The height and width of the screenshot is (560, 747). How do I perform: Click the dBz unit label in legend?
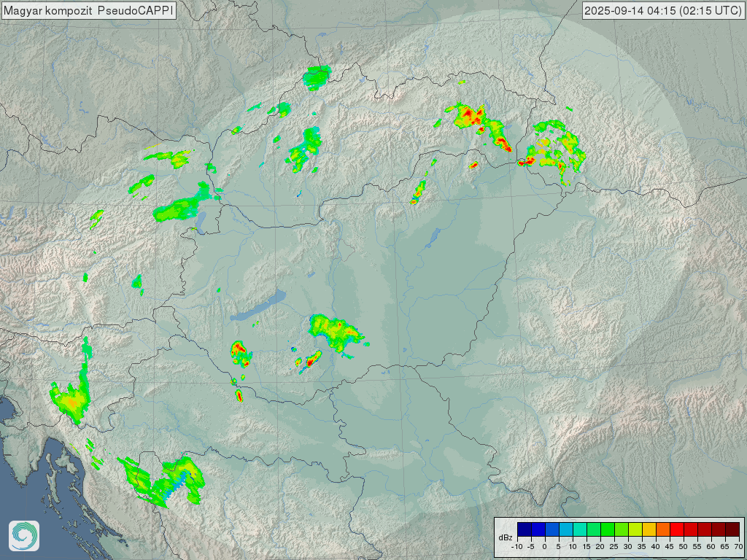tap(506, 537)
